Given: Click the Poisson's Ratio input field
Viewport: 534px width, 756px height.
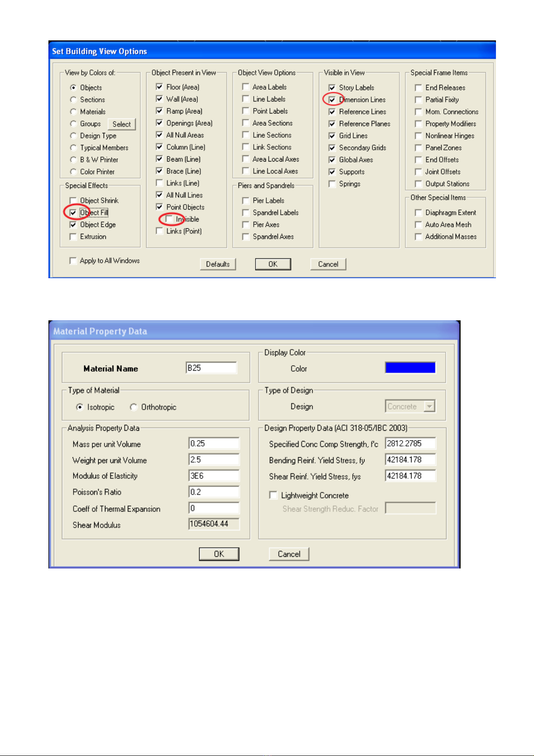Looking at the screenshot, I should pos(214,492).
